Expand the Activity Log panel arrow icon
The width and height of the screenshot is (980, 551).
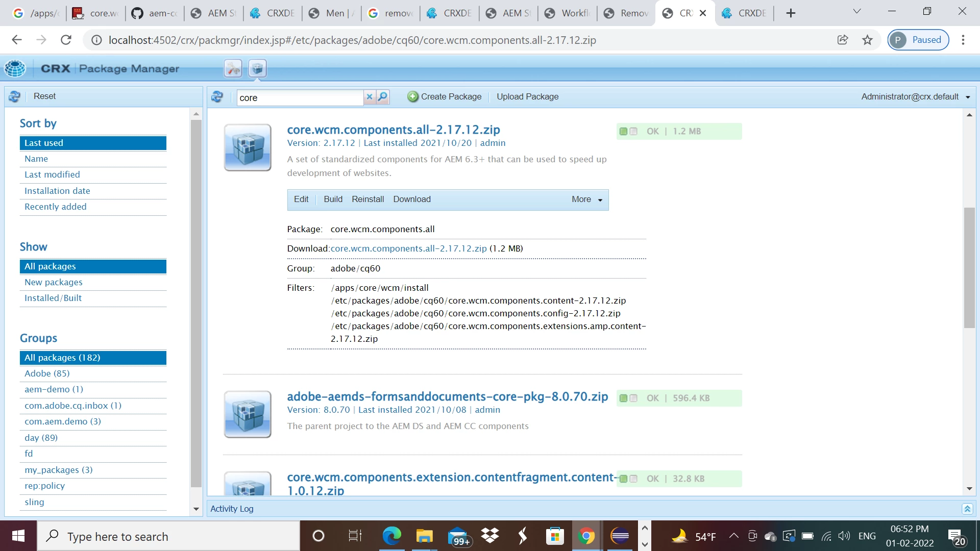coord(967,509)
